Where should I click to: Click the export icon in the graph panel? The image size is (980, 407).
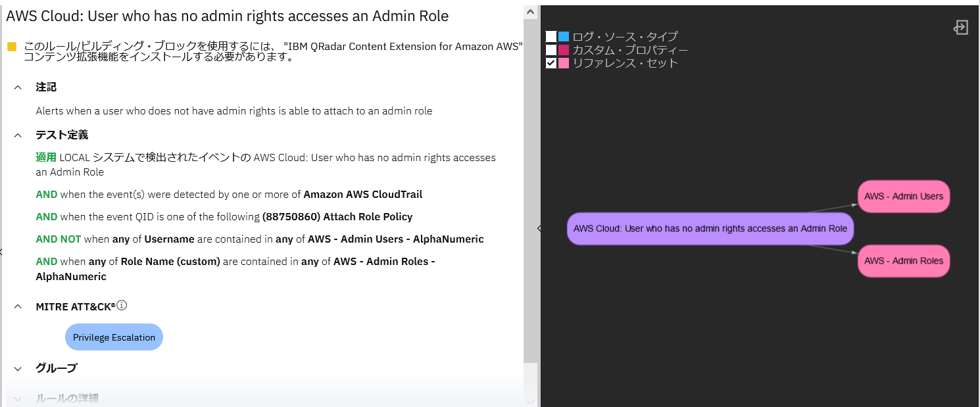pos(961,28)
